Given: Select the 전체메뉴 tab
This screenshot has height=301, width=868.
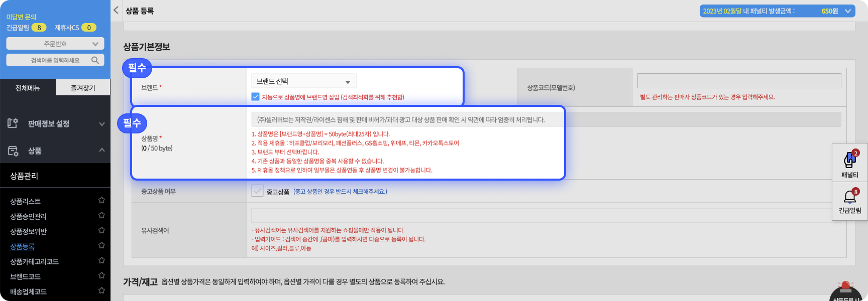Looking at the screenshot, I should pyautogui.click(x=28, y=88).
